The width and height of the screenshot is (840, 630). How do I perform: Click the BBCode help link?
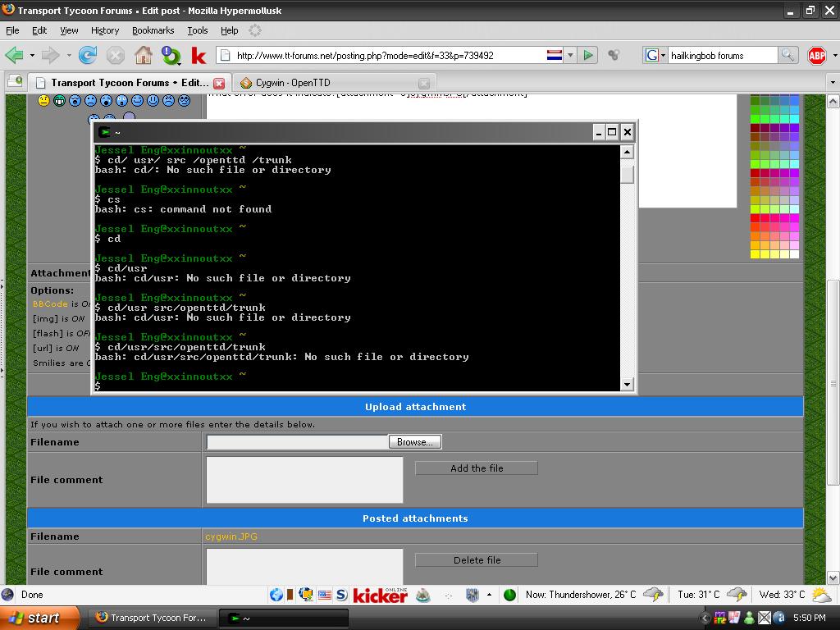point(50,304)
